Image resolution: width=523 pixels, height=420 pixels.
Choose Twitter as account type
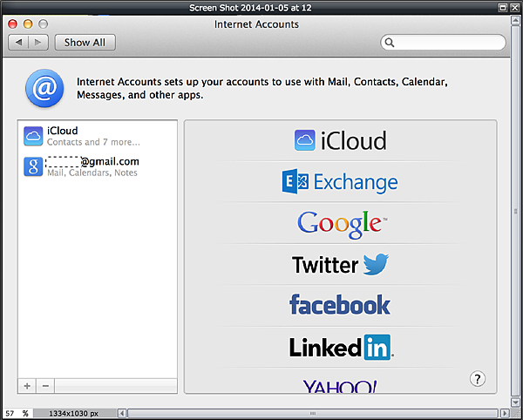tap(340, 264)
